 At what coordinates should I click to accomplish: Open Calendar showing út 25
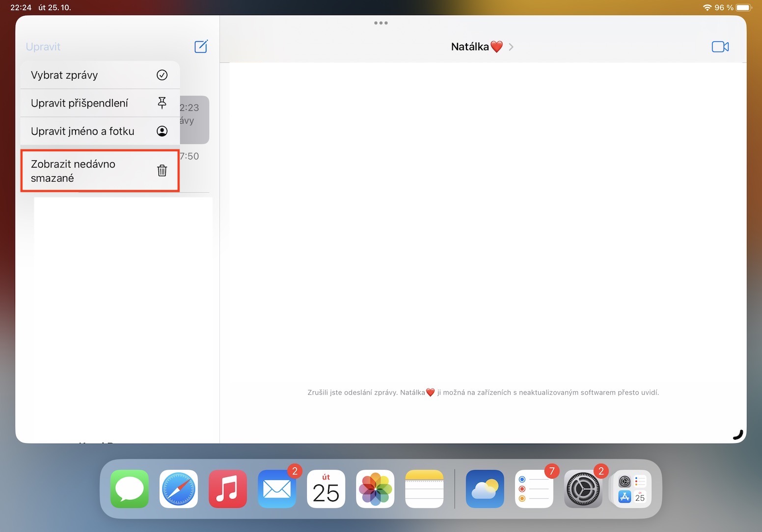(326, 489)
